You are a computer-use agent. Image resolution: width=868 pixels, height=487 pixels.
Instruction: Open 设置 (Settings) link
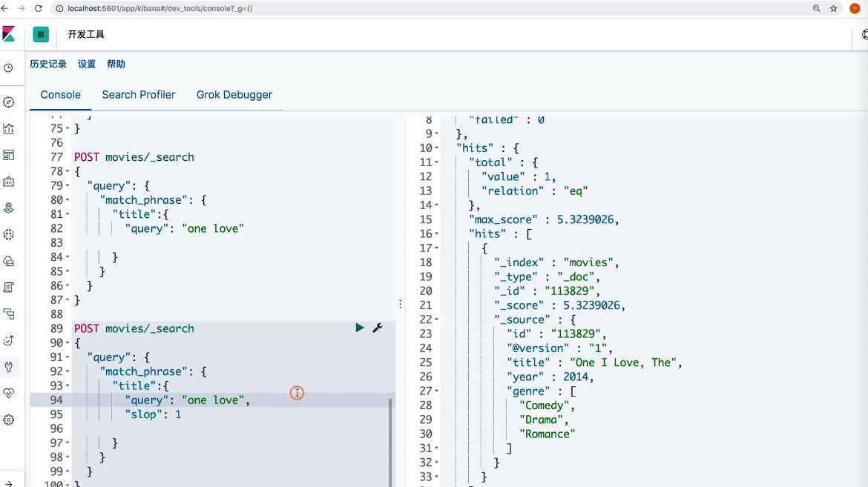pos(87,64)
